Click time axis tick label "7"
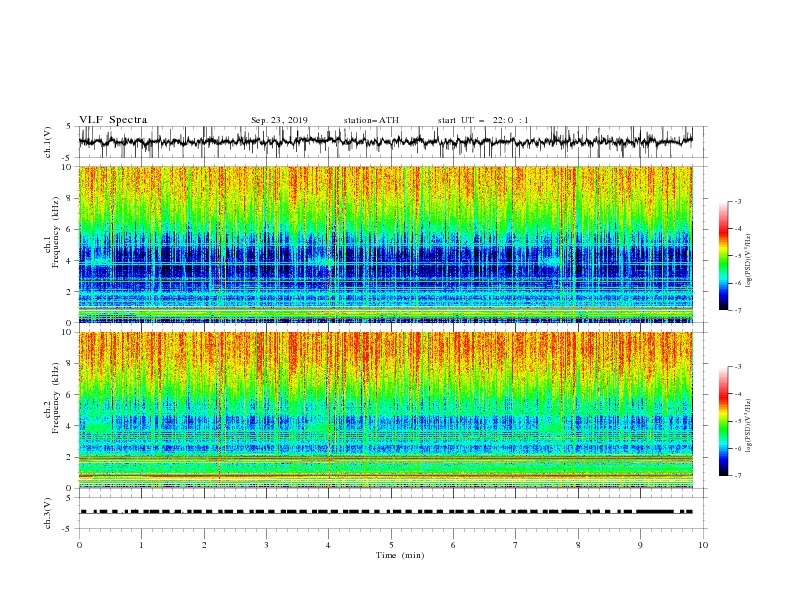 coord(516,545)
